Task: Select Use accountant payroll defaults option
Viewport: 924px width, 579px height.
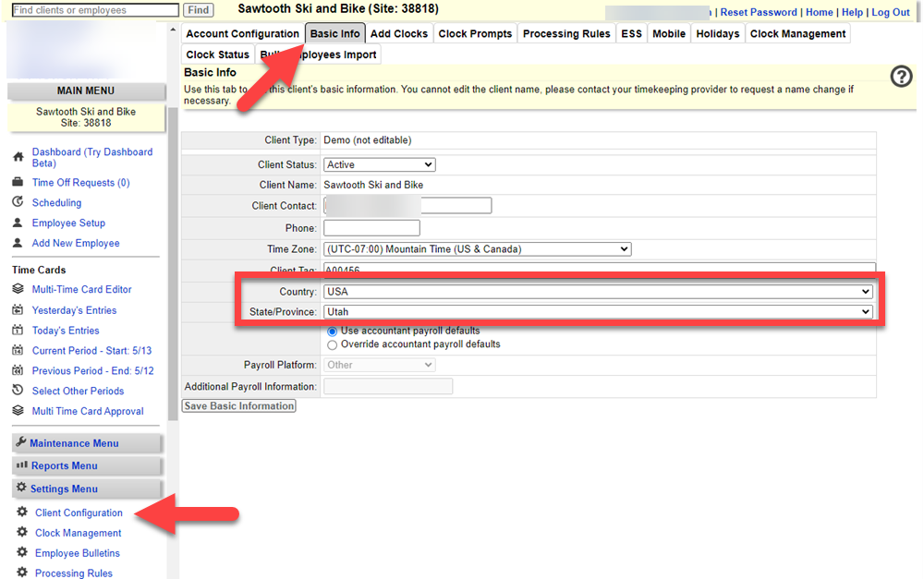Action: (333, 331)
